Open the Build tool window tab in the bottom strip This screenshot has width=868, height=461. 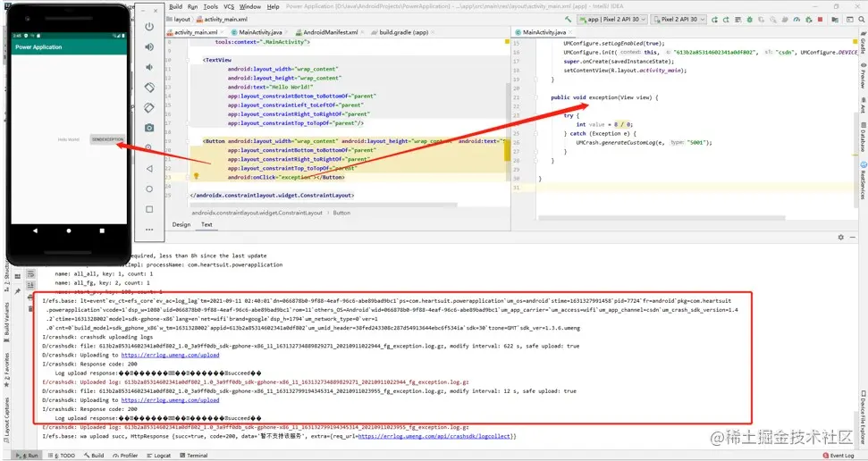coord(94,456)
